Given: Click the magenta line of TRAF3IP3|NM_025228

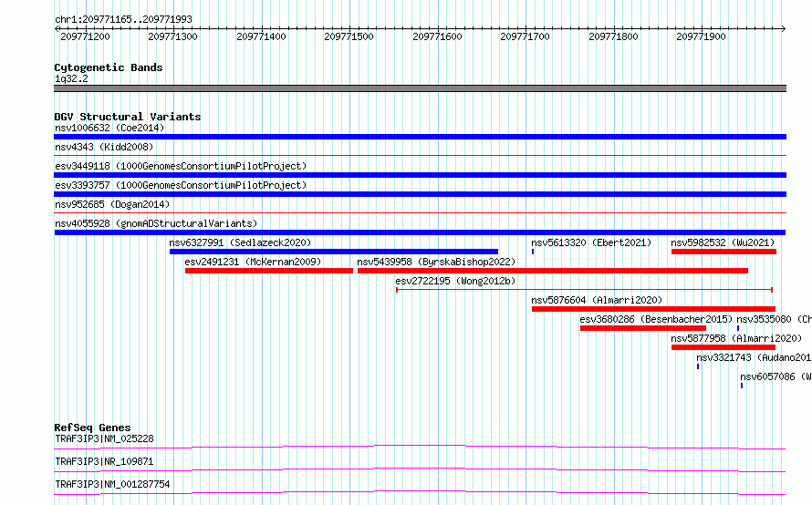Looking at the screenshot, I should [420, 447].
